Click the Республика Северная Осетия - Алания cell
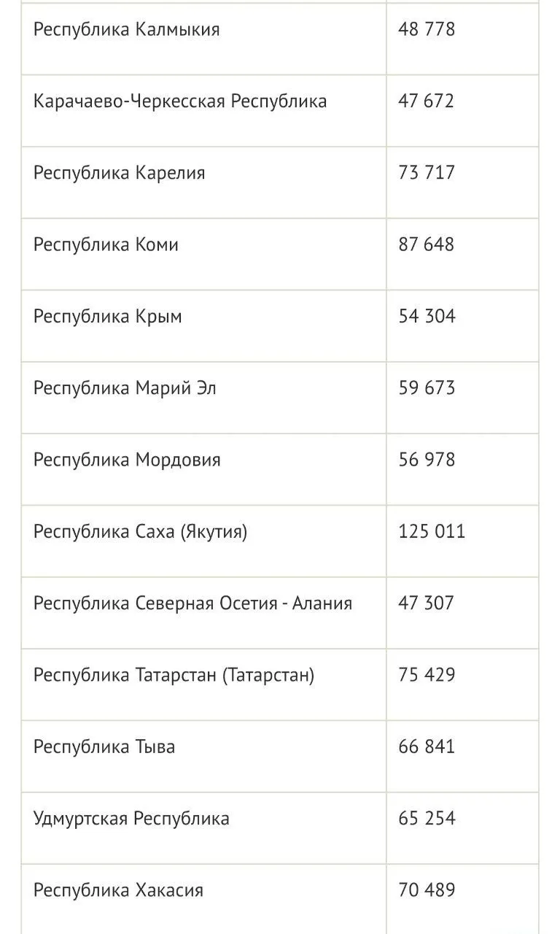Image resolution: width=560 pixels, height=934 pixels. (192, 603)
